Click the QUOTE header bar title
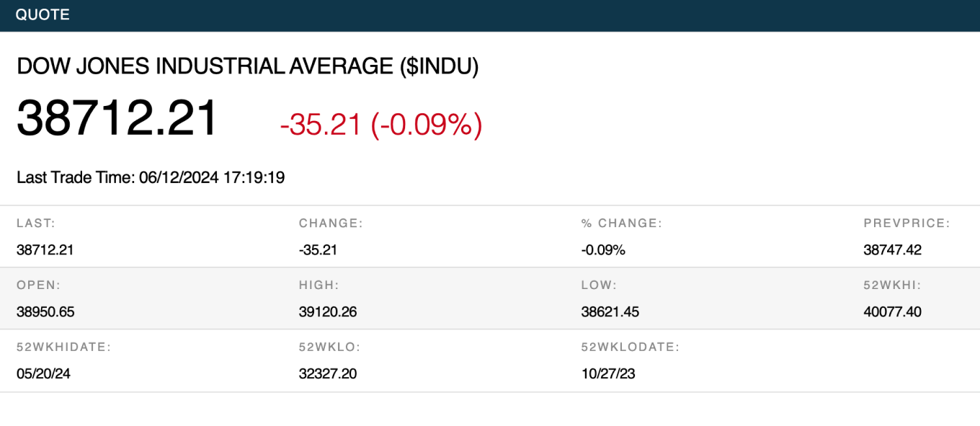Viewport: 980px width, 426px height. click(43, 14)
